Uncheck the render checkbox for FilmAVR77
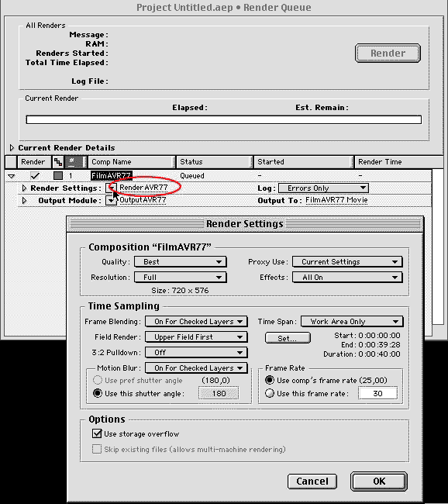 click(35, 176)
